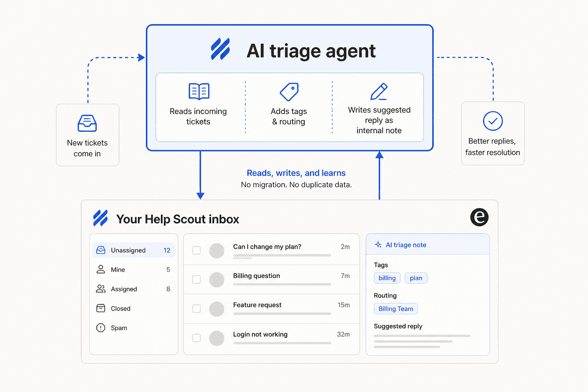
Task: Click the Help Scout logo next to Your Help Scout inbox
Action: 101,218
